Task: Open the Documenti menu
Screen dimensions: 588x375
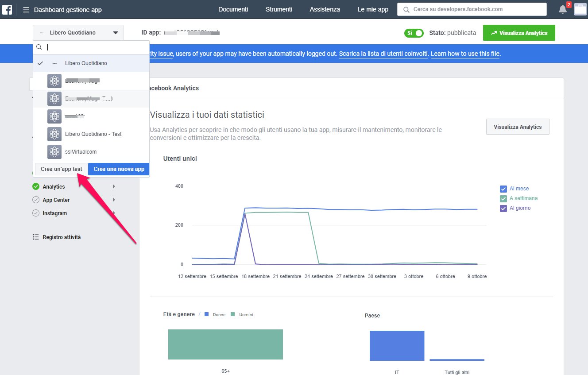Action: [x=233, y=9]
